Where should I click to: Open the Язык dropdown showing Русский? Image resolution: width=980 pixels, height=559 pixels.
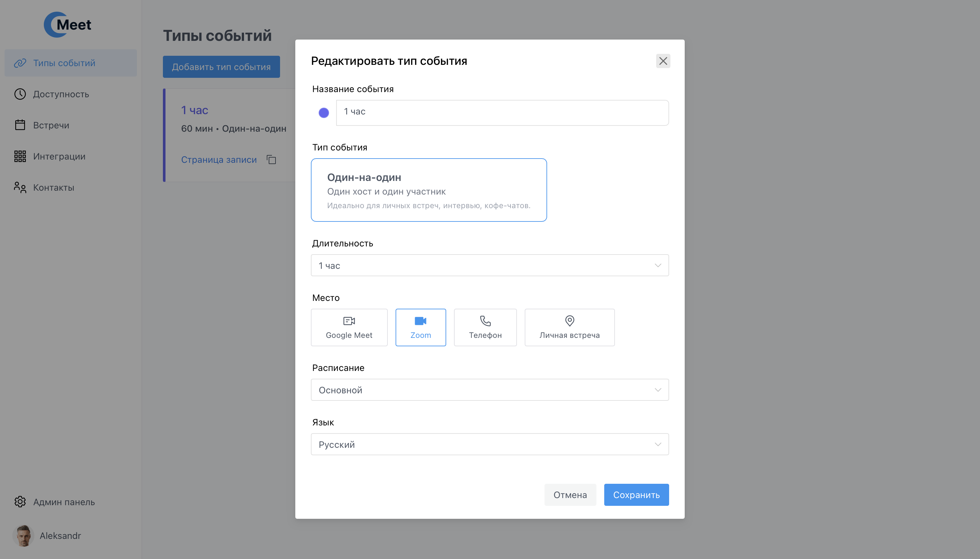click(x=490, y=444)
